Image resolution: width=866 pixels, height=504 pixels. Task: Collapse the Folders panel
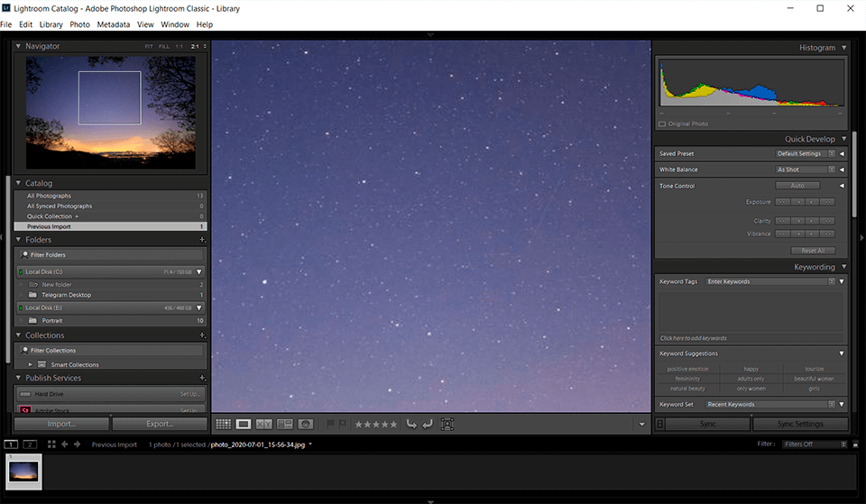pyautogui.click(x=18, y=240)
